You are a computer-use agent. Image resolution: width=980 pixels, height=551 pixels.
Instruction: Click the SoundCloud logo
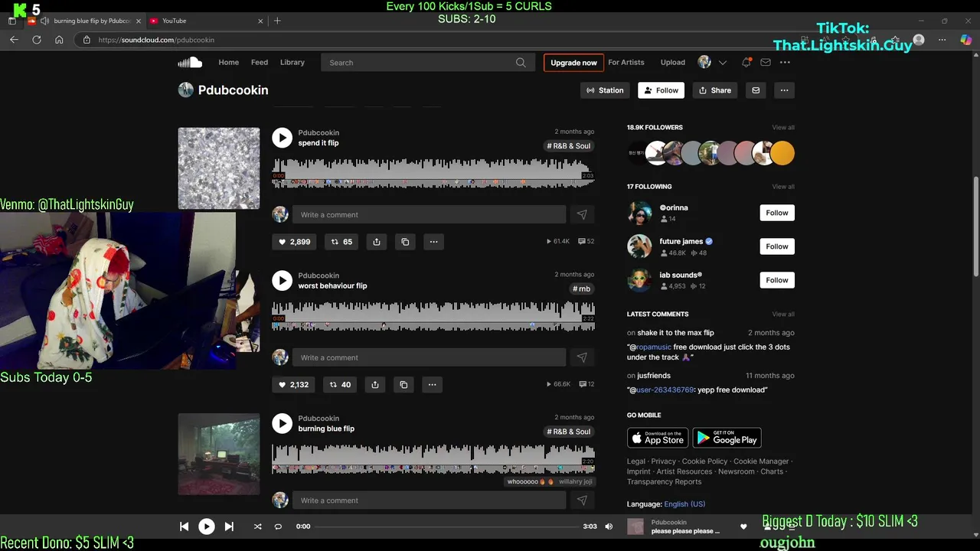tap(190, 63)
